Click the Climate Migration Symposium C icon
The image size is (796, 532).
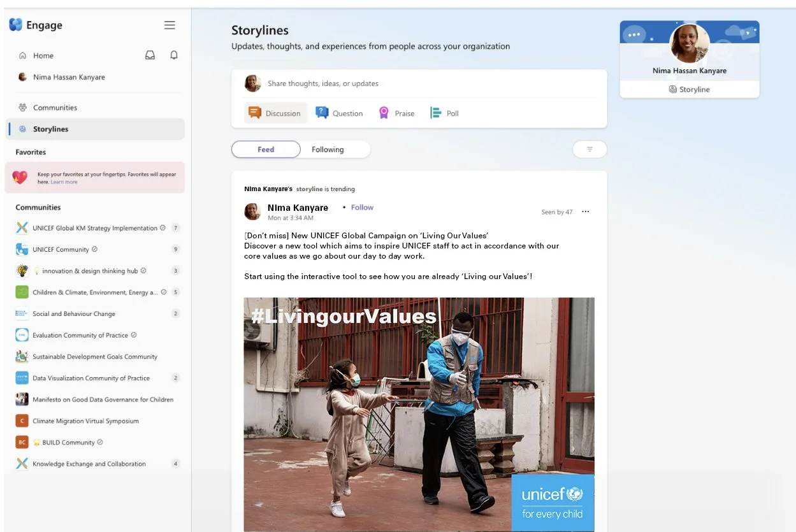click(x=22, y=421)
